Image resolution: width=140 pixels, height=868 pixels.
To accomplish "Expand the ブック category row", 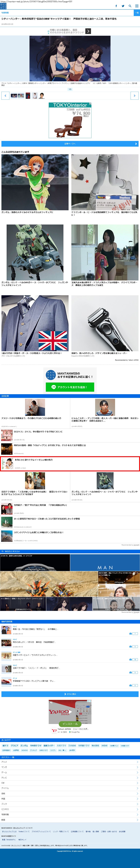I will click(x=70, y=804).
